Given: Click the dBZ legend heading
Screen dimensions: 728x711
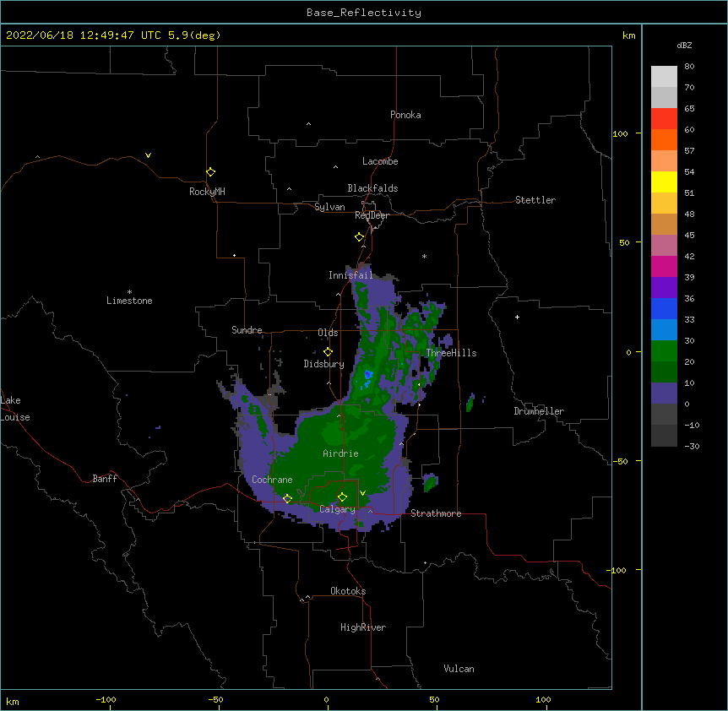Looking at the screenshot, I should 684,45.
